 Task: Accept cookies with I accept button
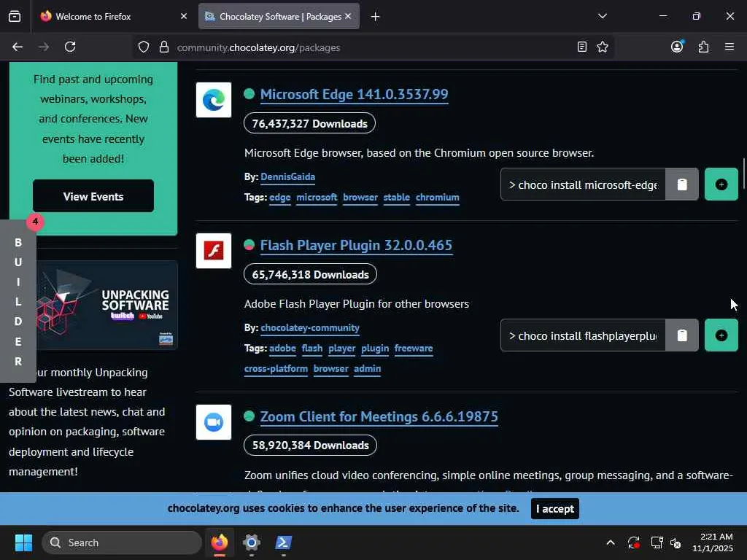coord(555,508)
